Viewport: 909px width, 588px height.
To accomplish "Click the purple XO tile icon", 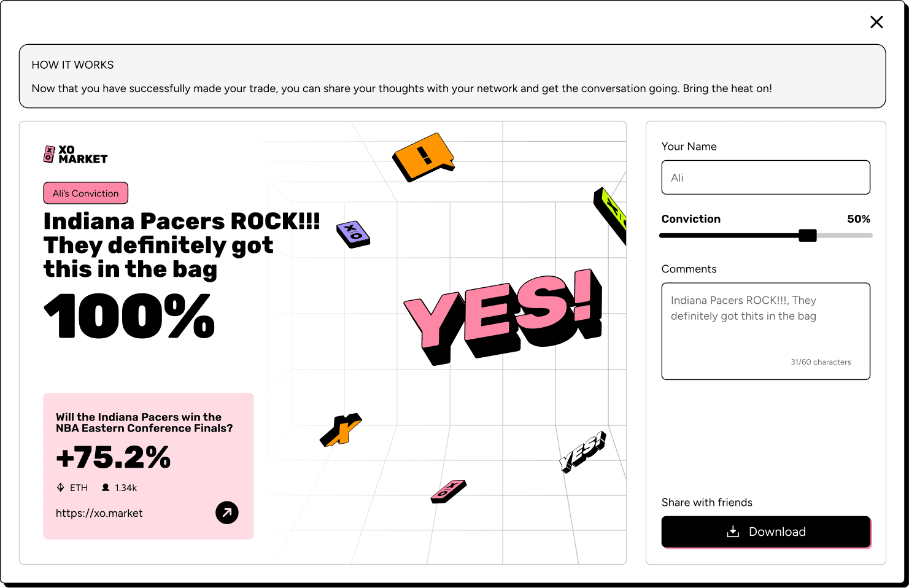I will click(x=353, y=234).
